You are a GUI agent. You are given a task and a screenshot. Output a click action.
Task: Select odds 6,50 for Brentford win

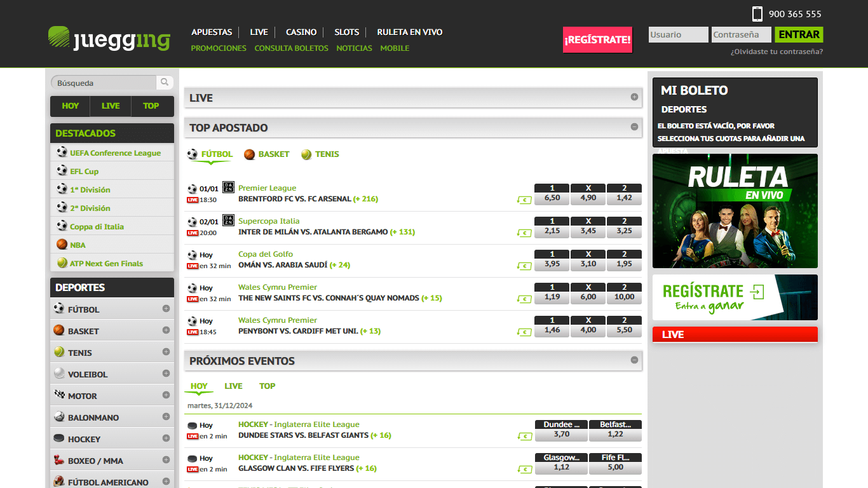pyautogui.click(x=552, y=198)
